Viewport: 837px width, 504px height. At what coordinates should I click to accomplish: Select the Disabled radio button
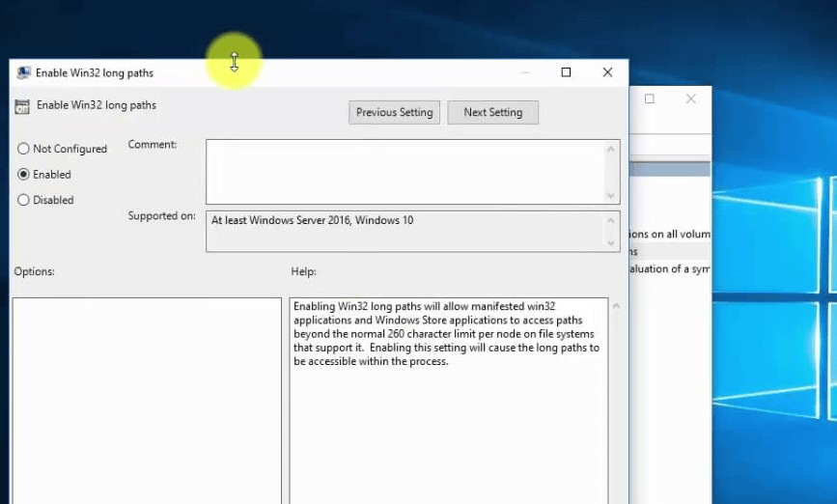pos(23,200)
